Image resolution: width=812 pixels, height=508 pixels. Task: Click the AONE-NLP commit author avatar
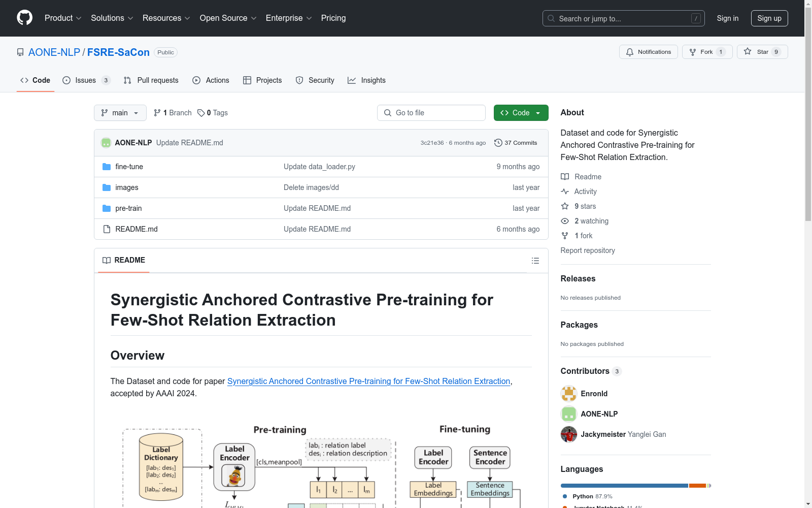click(x=106, y=143)
